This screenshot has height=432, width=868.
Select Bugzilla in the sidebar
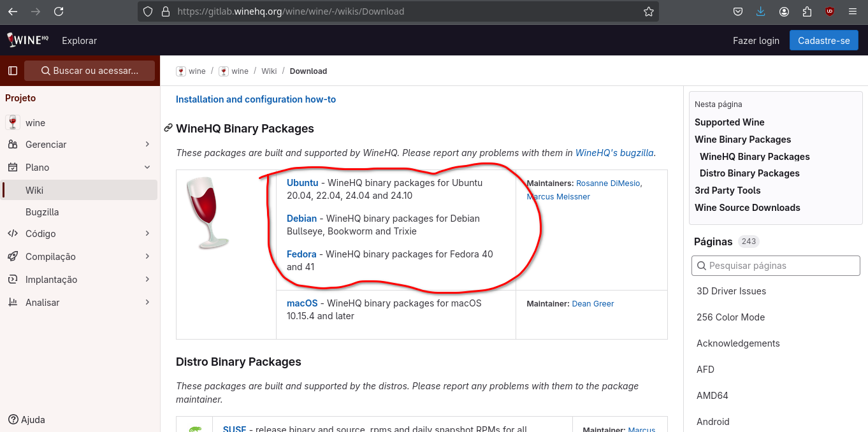click(42, 212)
